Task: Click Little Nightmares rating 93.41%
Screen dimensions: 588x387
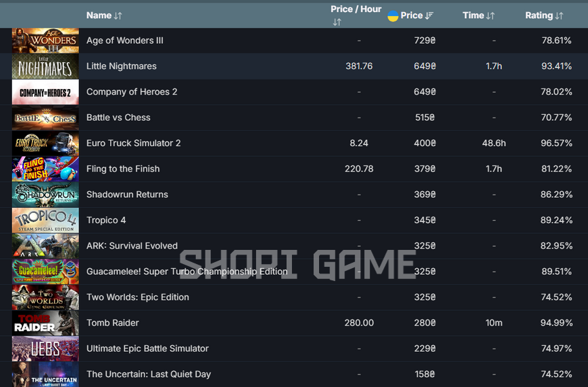Action: pyautogui.click(x=556, y=66)
